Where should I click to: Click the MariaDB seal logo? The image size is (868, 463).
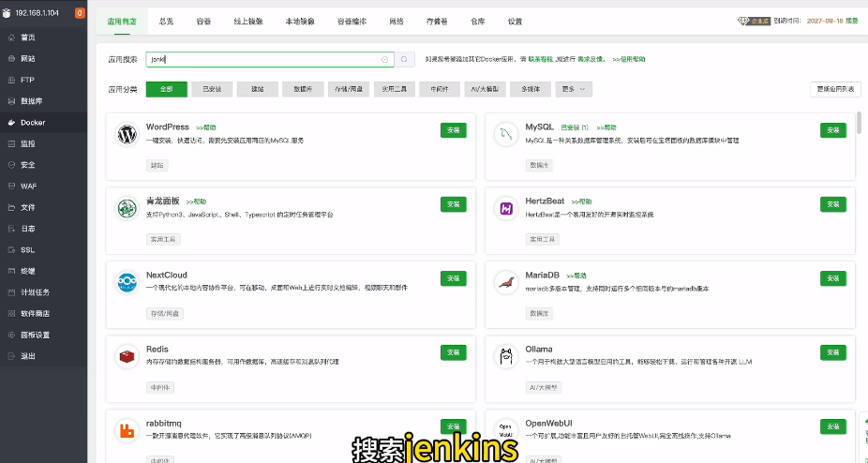click(x=506, y=282)
